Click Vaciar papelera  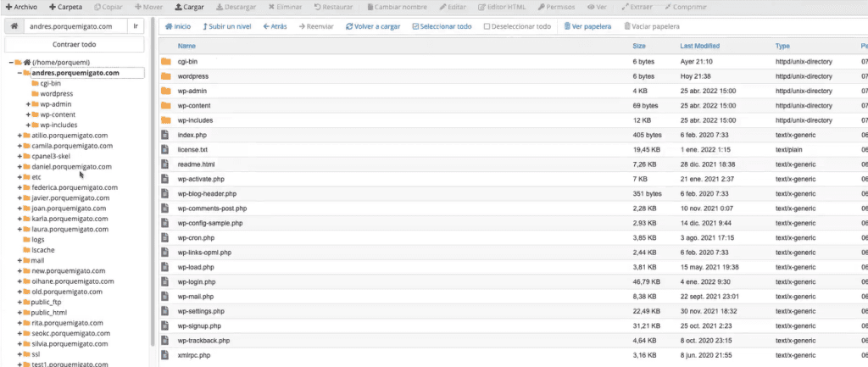point(652,26)
